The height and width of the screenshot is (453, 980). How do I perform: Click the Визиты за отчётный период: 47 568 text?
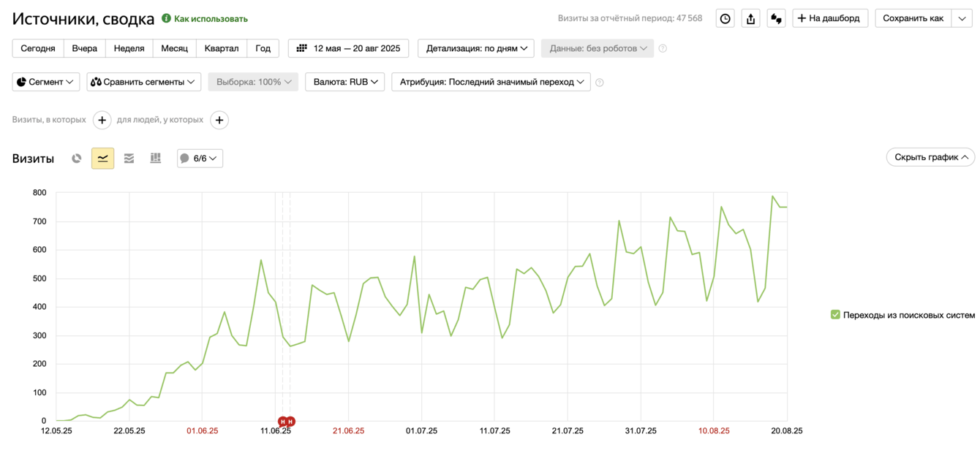630,18
